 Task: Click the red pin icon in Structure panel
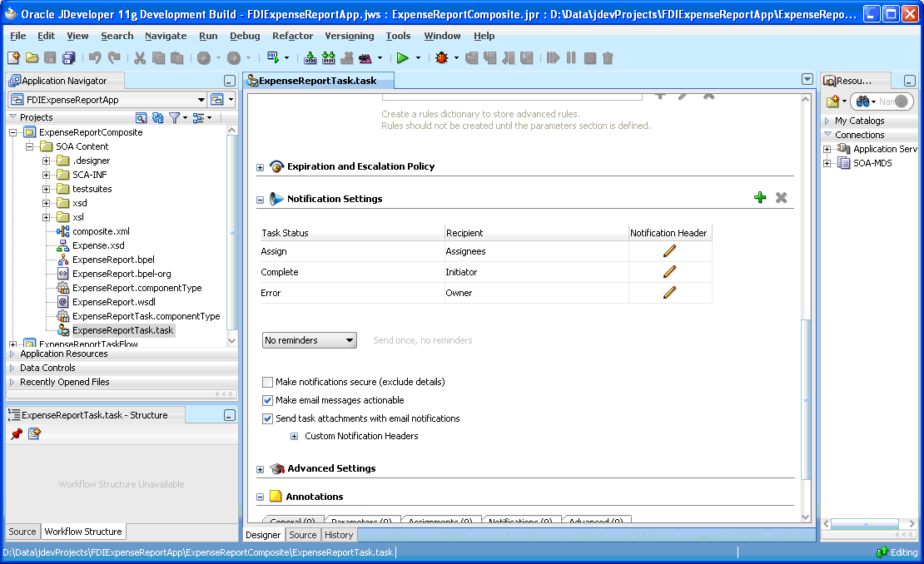(17, 434)
